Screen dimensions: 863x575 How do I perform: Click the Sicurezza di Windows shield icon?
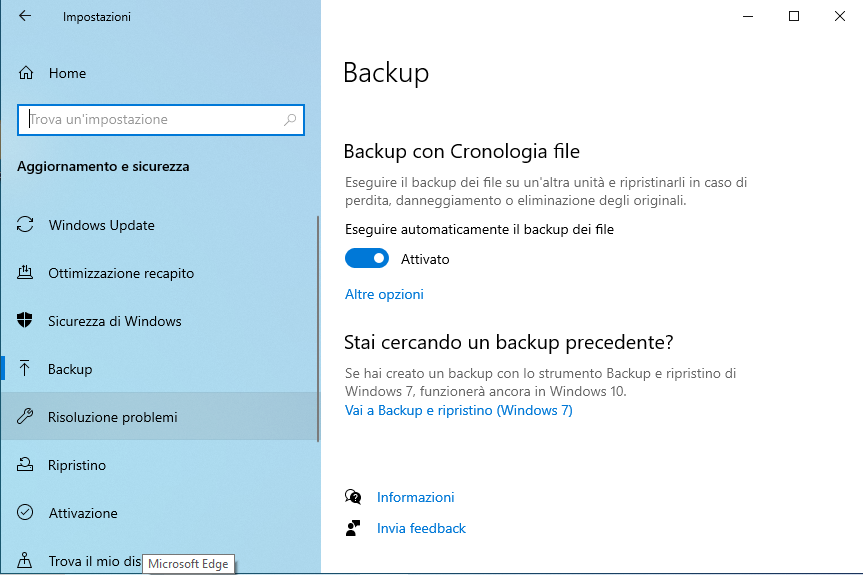pos(26,321)
